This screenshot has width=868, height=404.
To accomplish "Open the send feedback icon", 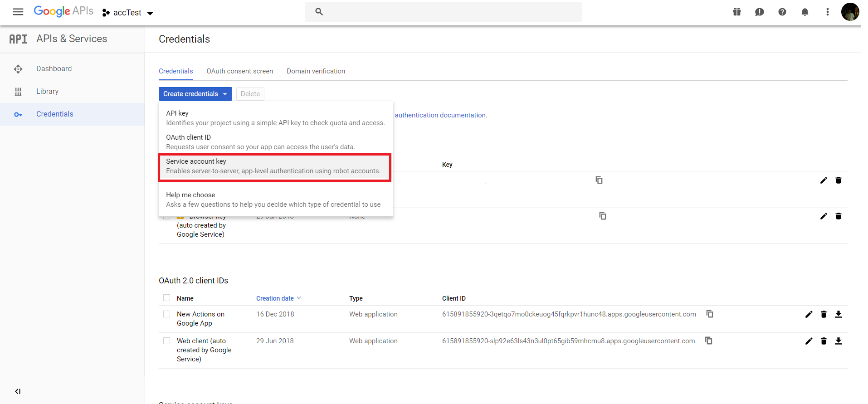I will pyautogui.click(x=760, y=12).
